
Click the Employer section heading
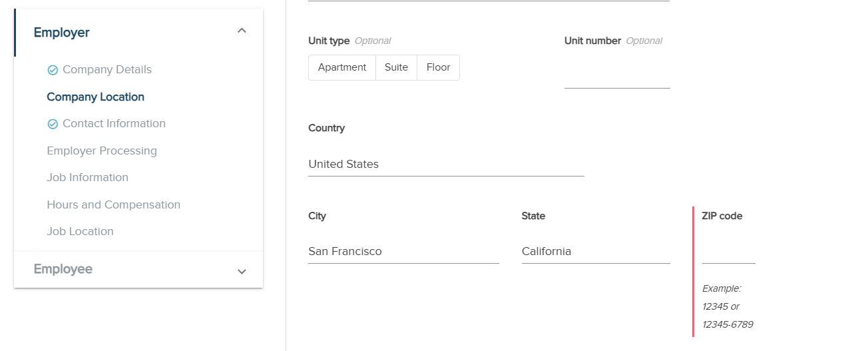coord(62,33)
